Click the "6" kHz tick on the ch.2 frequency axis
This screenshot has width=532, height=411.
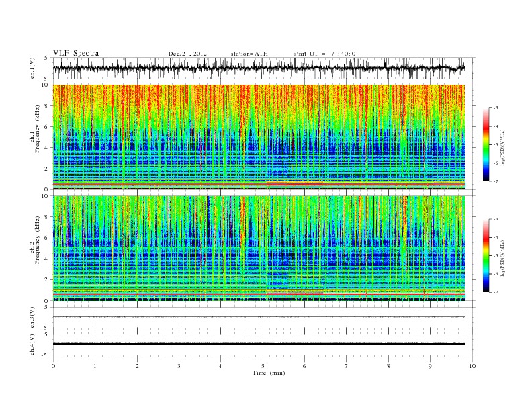point(47,238)
